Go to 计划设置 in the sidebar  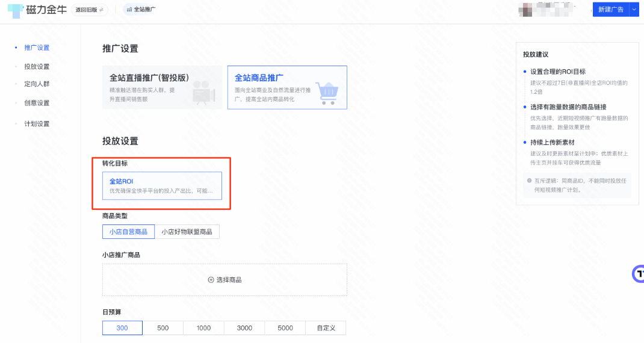point(37,123)
